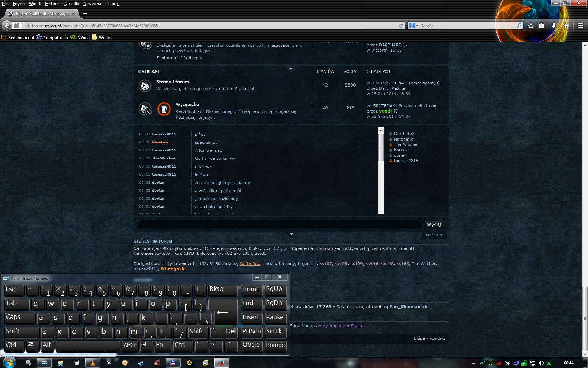
Task: Toggle ScrLk key on the on-screen keyboard
Action: pos(275,332)
